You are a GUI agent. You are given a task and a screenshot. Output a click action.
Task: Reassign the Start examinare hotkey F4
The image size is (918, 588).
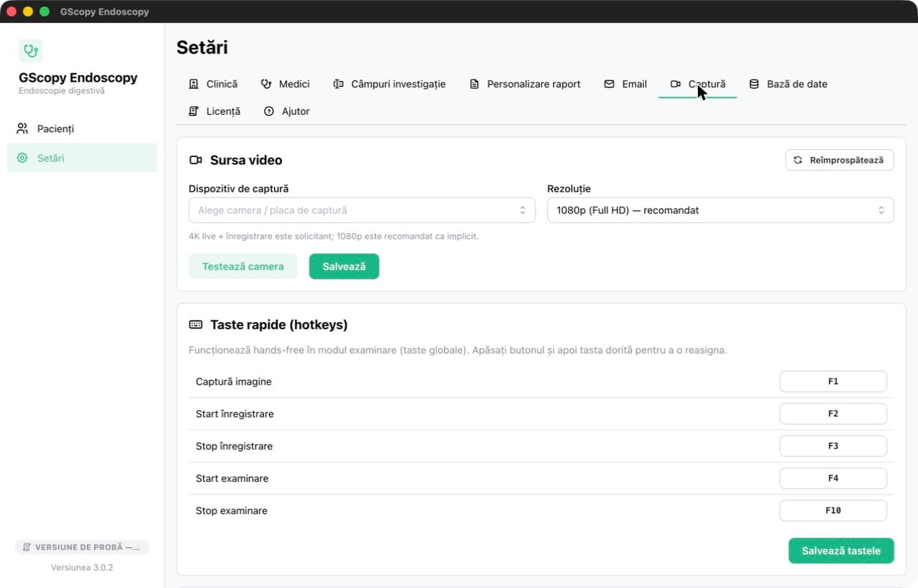click(833, 478)
